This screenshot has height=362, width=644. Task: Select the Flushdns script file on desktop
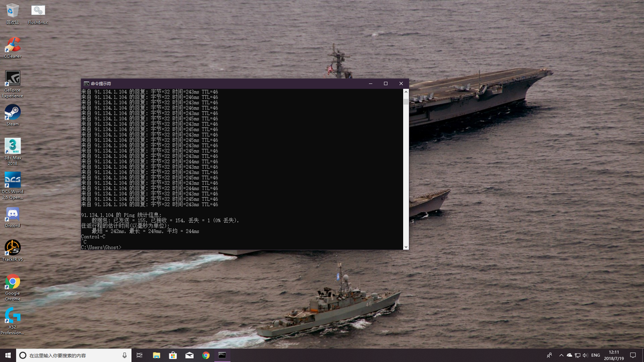point(38,13)
